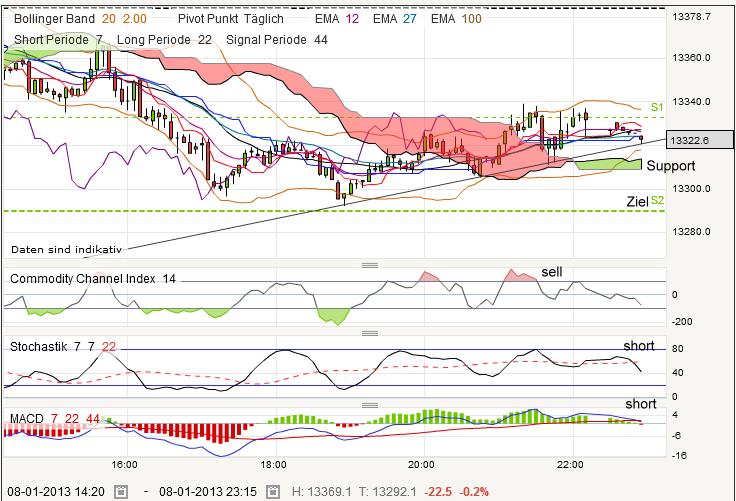Click the S1 pivot level label
Screen dimensions: 736x501
657,108
